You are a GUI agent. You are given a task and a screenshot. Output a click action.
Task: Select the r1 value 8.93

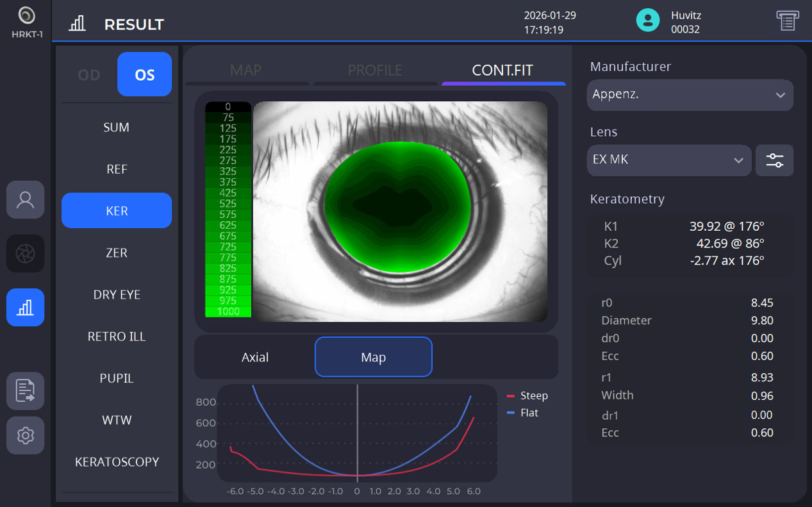click(x=762, y=378)
